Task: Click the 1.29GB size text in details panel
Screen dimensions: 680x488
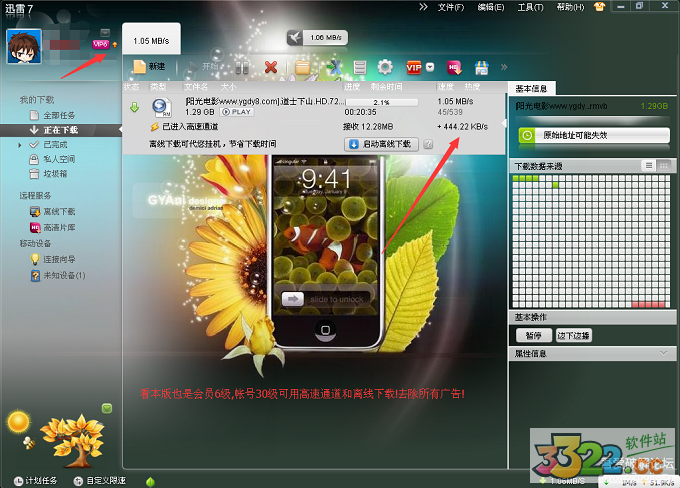Action: pos(654,106)
